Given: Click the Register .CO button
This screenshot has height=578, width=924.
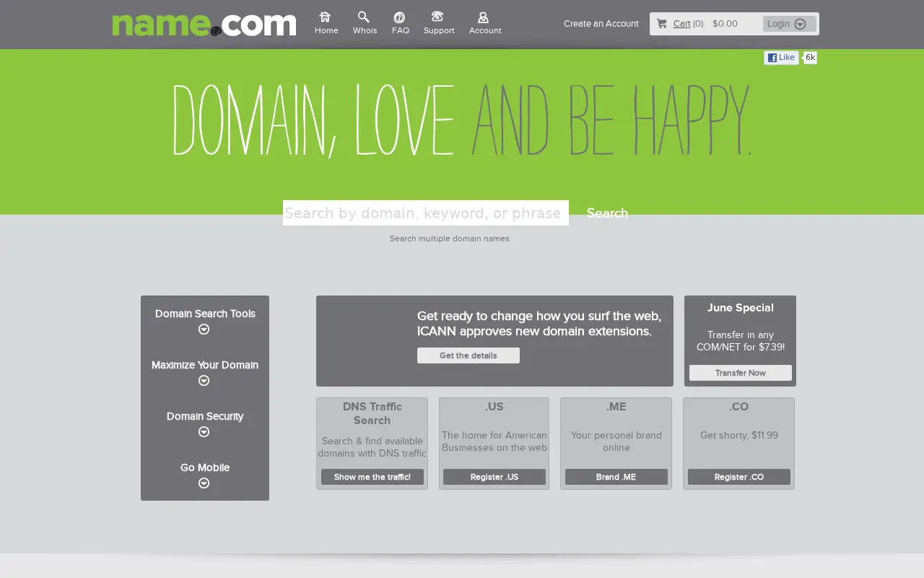Looking at the screenshot, I should (x=739, y=477).
